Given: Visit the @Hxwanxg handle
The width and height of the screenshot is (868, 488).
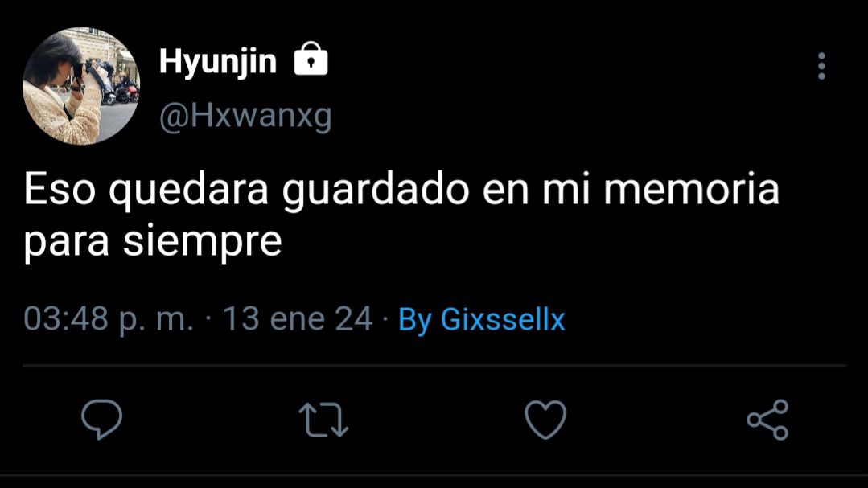Looking at the screenshot, I should pos(245,117).
